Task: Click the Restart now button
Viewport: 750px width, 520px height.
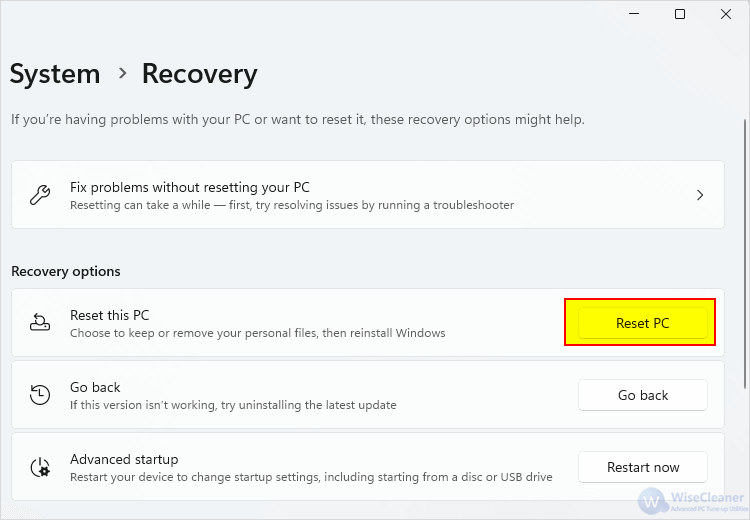Action: (x=642, y=467)
